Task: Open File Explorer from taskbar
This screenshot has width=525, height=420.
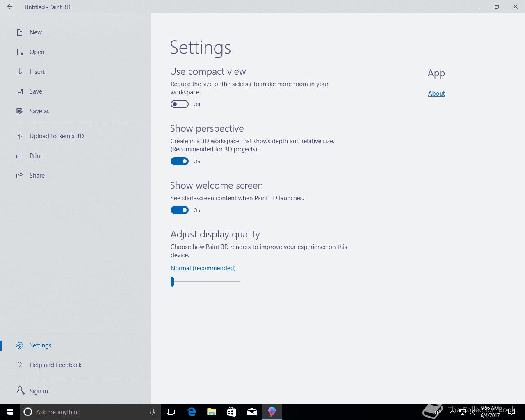Action: tap(212, 412)
